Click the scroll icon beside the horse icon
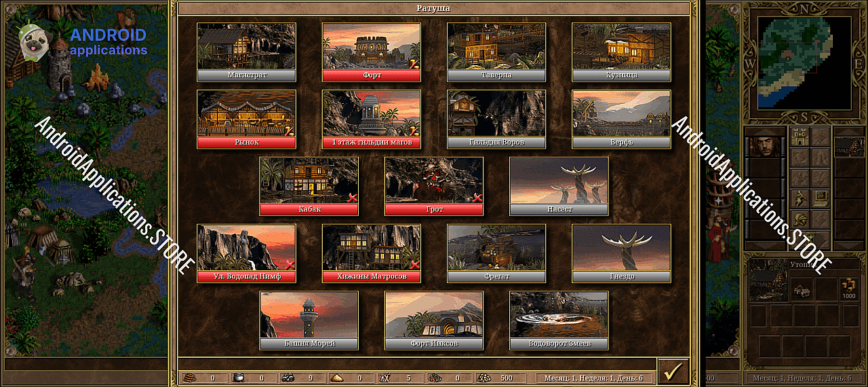Screen dimensions: 868x387 (x=821, y=198)
